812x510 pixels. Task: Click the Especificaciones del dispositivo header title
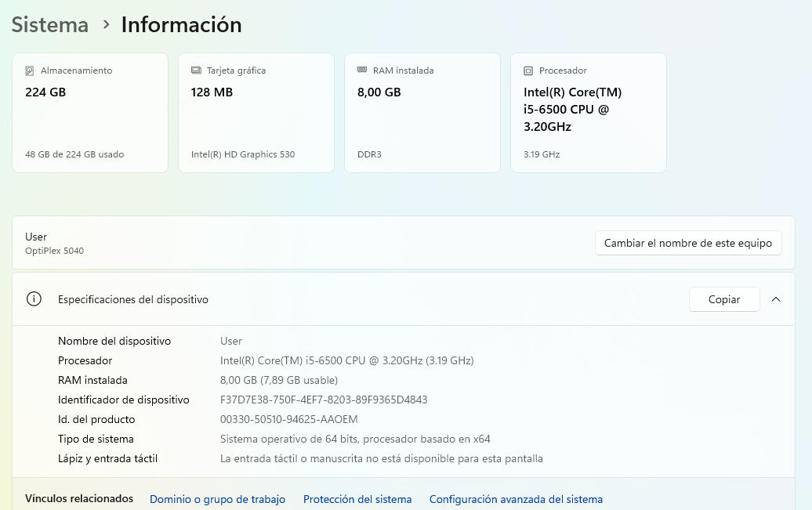133,299
